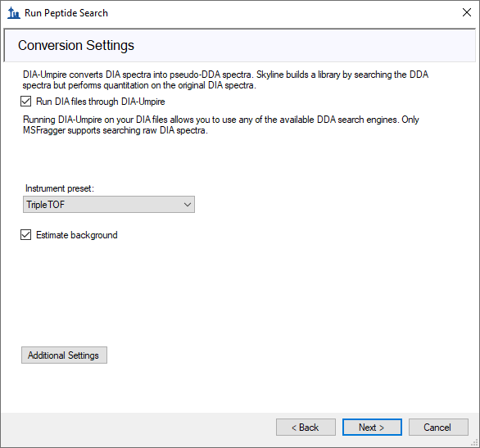Click the DIA-Umpire pseudo-DDA description text
This screenshot has height=448, width=480.
225,80
